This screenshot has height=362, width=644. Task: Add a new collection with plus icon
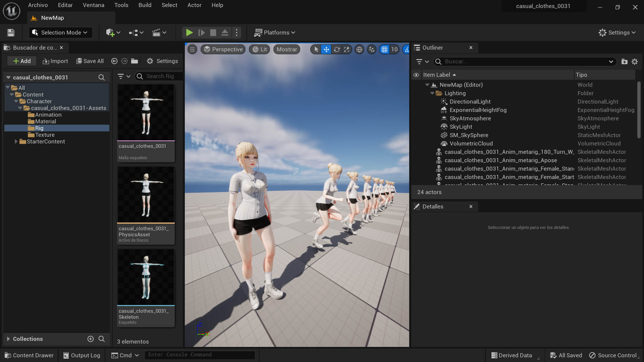(91, 339)
